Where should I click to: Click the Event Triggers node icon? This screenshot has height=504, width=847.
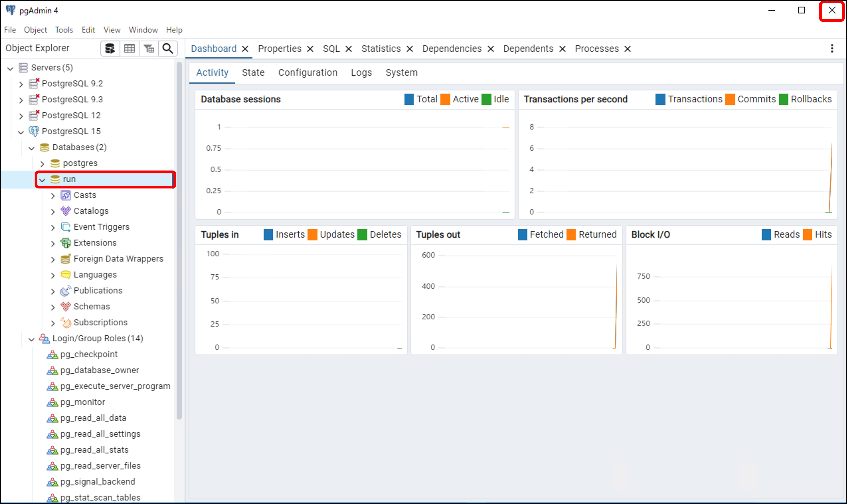[65, 227]
